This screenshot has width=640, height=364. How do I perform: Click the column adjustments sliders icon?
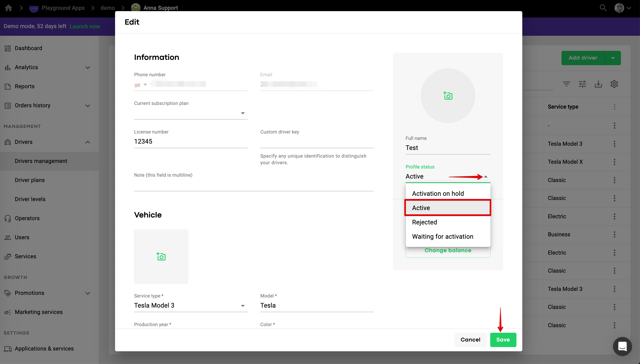click(582, 84)
